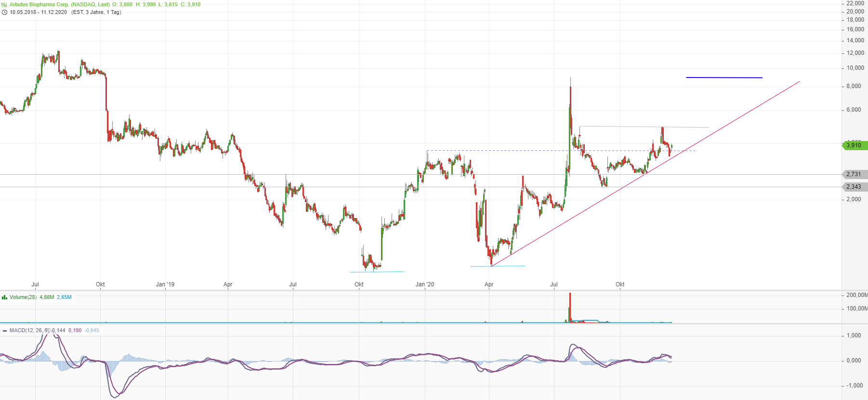
Task: Click the Jan '19 label on time axis
Action: click(165, 284)
